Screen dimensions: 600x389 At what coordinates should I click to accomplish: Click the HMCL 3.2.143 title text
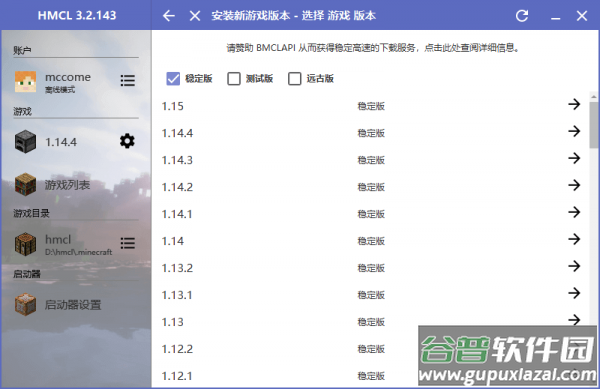[77, 15]
